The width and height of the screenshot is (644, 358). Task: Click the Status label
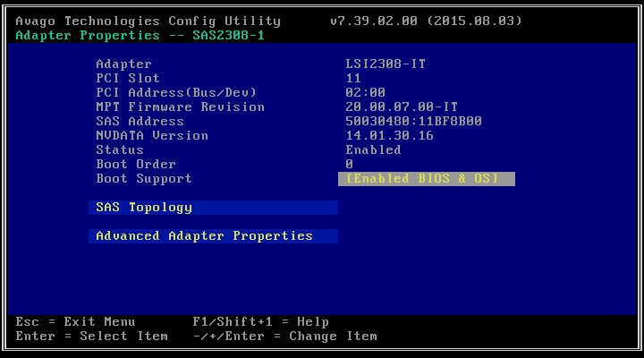[120, 150]
